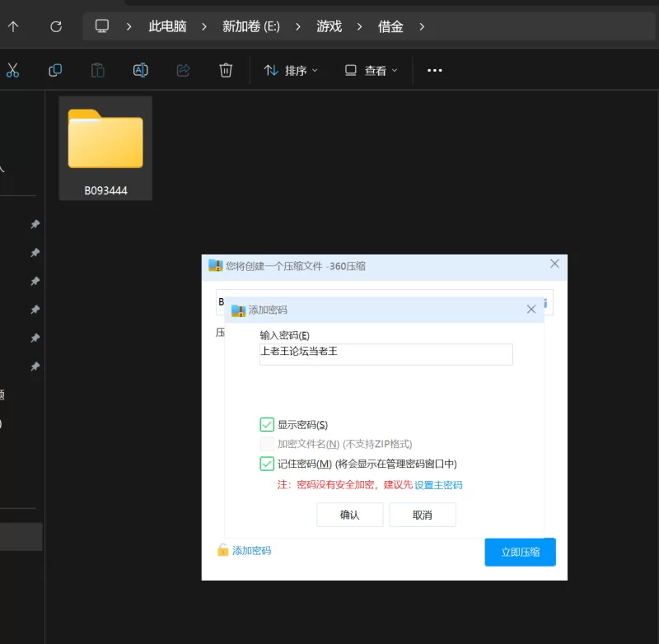Expand chevron after 借金 breadcrumb

click(x=422, y=27)
